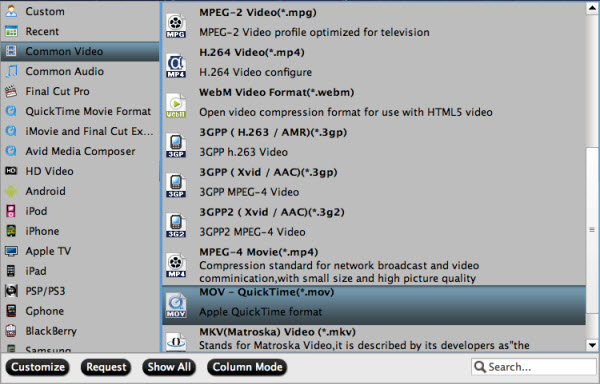Click the Apple TV monitor icon
The image size is (600, 384).
tap(11, 251)
